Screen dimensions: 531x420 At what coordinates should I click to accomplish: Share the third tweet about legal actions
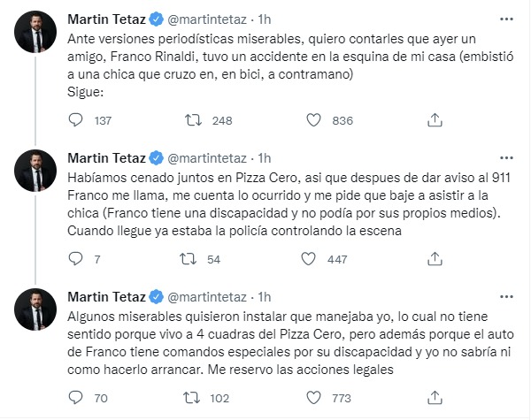pyautogui.click(x=435, y=398)
